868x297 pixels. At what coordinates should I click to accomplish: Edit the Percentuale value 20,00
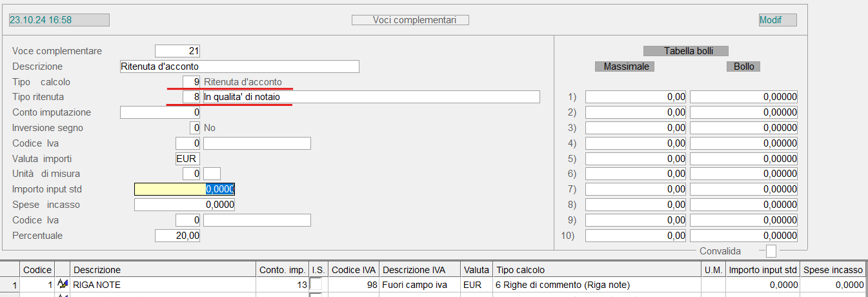click(177, 236)
